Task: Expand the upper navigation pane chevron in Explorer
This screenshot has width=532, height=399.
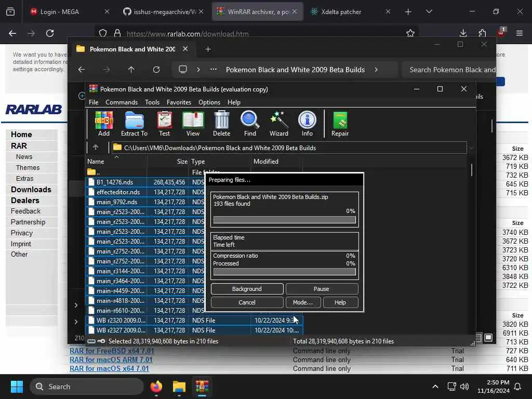Action: 76,305
